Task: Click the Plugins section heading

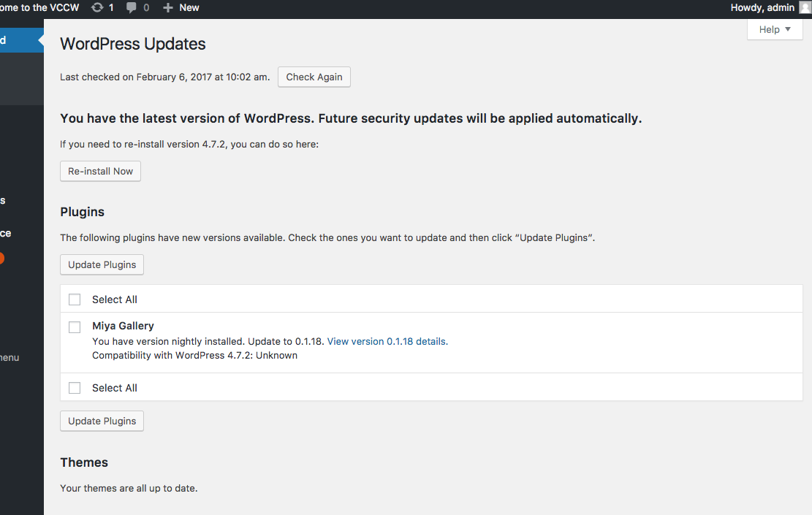Action: click(x=83, y=212)
